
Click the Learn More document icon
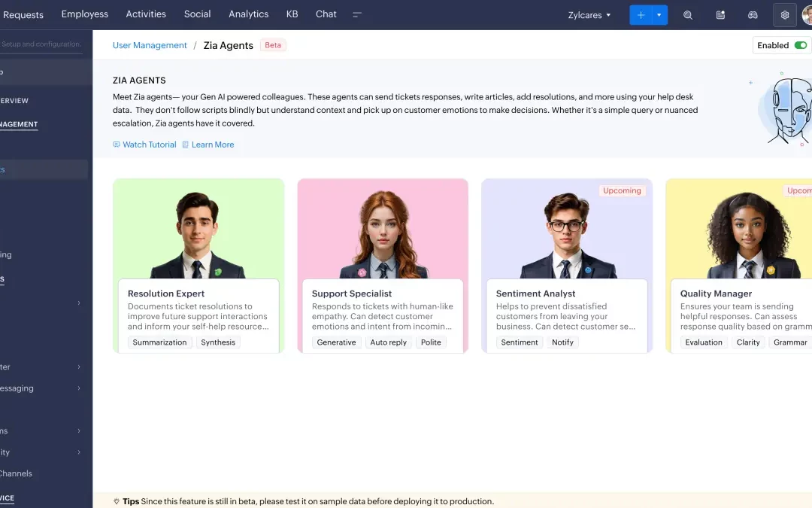pyautogui.click(x=186, y=144)
